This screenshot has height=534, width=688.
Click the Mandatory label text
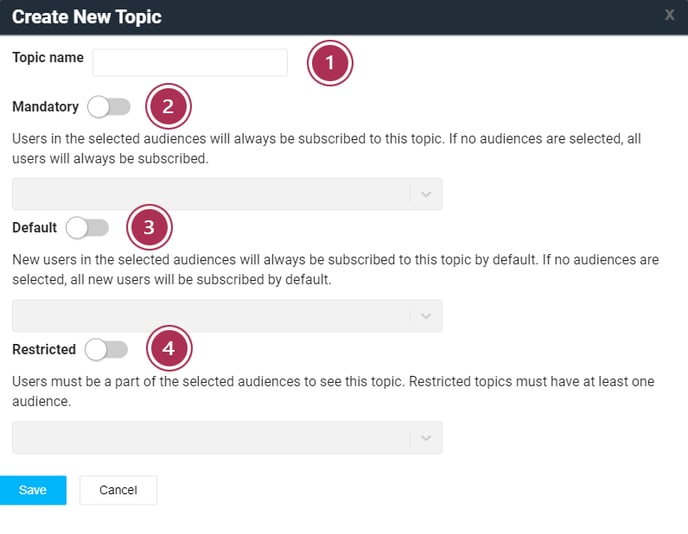pos(46,107)
